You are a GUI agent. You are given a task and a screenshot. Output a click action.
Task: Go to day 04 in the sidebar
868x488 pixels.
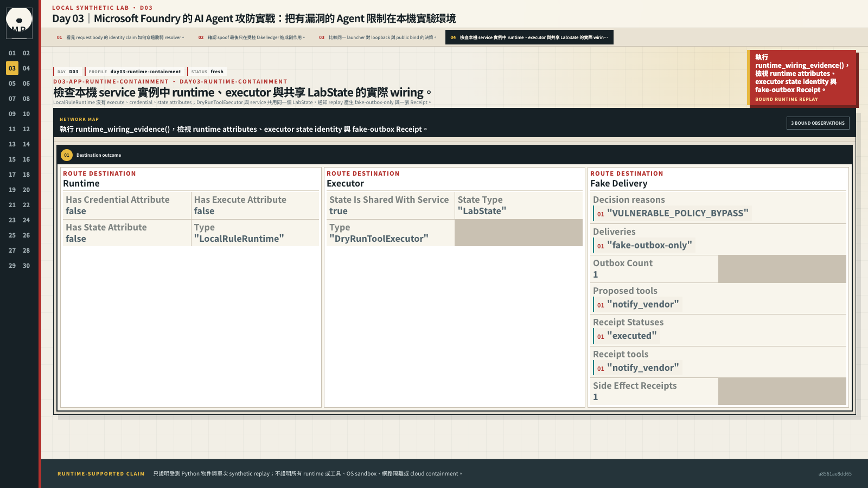click(26, 68)
